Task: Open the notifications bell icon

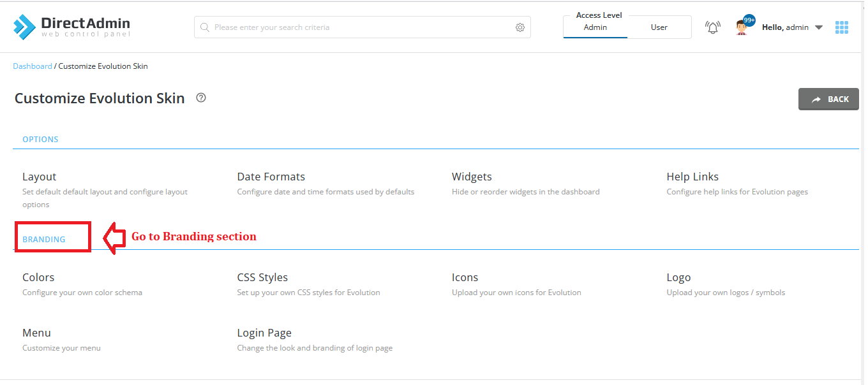Action: (x=712, y=27)
